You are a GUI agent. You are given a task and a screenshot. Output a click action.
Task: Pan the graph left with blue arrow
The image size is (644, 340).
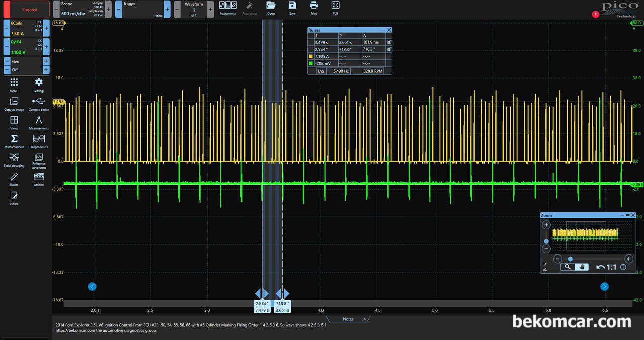coord(92,286)
